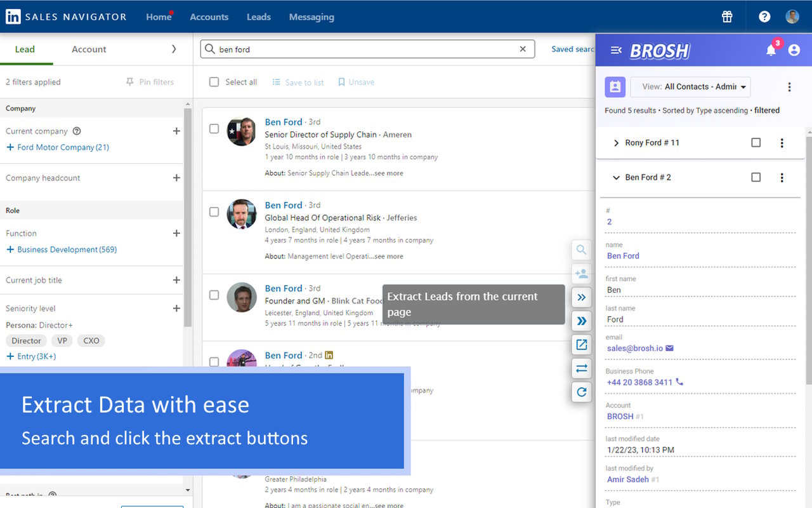Image resolution: width=812 pixels, height=508 pixels.
Task: Add Business Development (569) filter
Action: tap(62, 250)
